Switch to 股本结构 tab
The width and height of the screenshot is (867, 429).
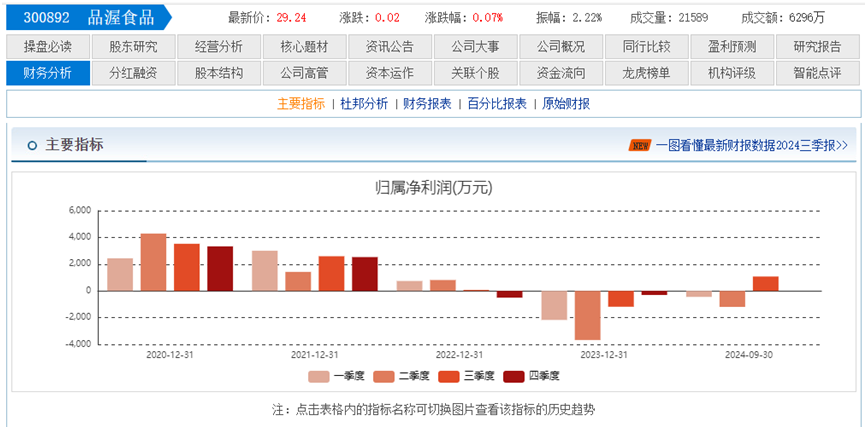[219, 73]
